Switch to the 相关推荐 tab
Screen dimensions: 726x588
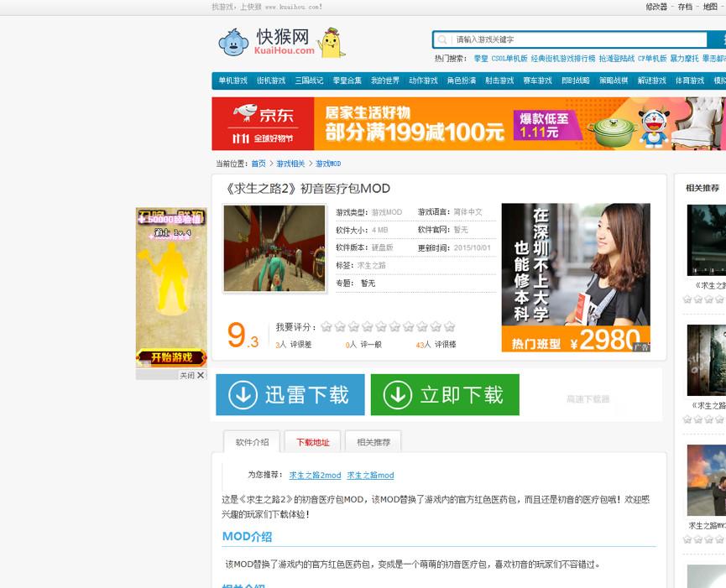point(373,442)
